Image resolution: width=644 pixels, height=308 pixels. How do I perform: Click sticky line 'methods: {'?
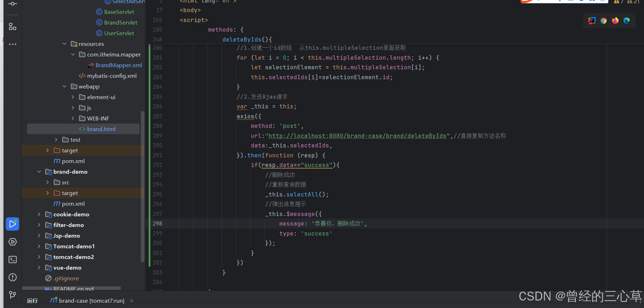pyautogui.click(x=226, y=29)
